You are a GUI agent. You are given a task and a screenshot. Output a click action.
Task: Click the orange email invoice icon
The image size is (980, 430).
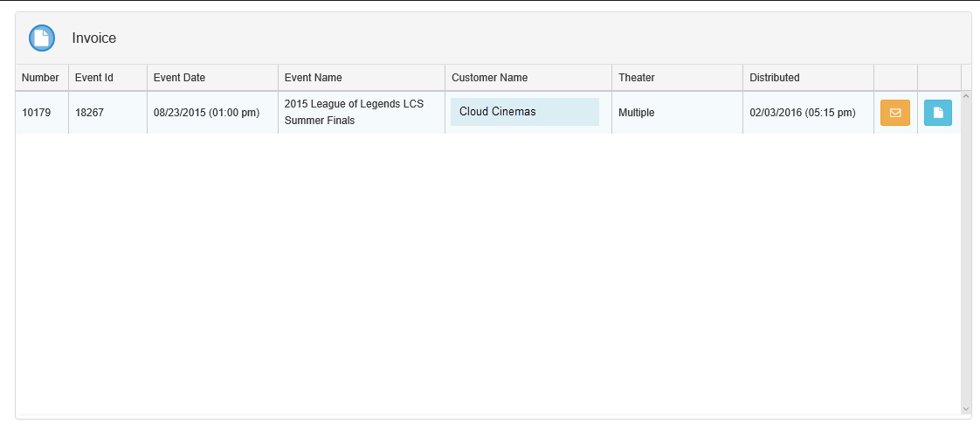(894, 113)
